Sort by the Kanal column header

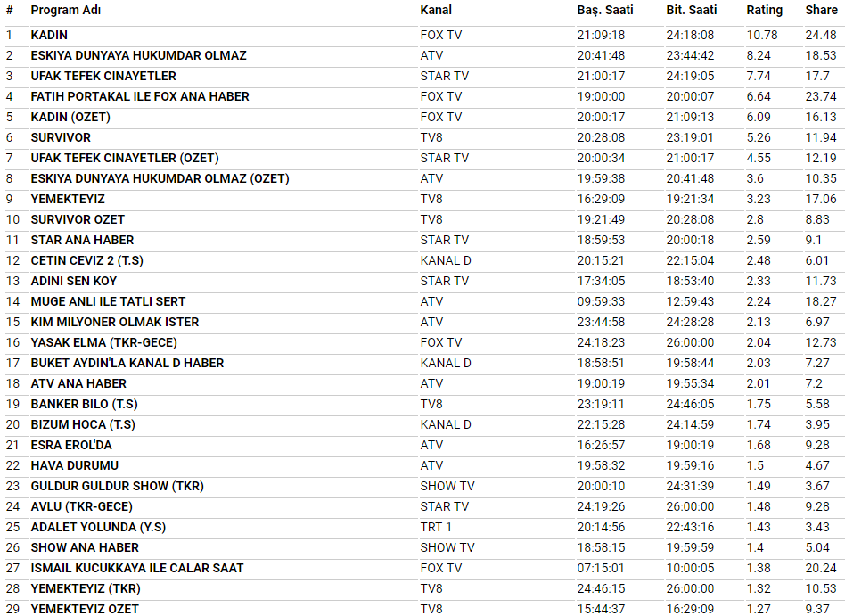[x=436, y=10]
